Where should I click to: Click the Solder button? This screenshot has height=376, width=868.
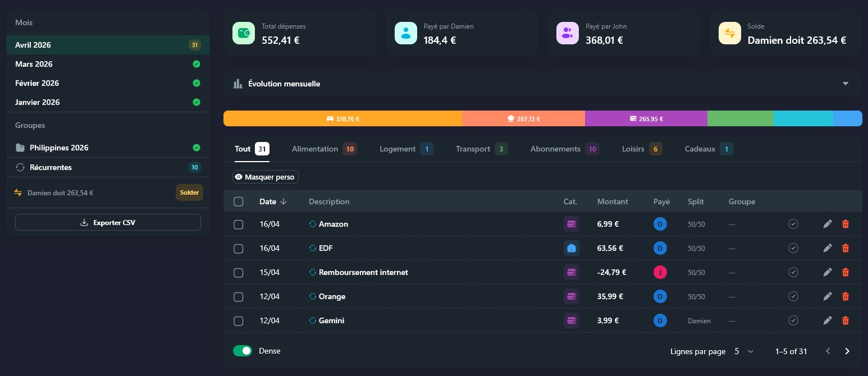[x=189, y=192]
